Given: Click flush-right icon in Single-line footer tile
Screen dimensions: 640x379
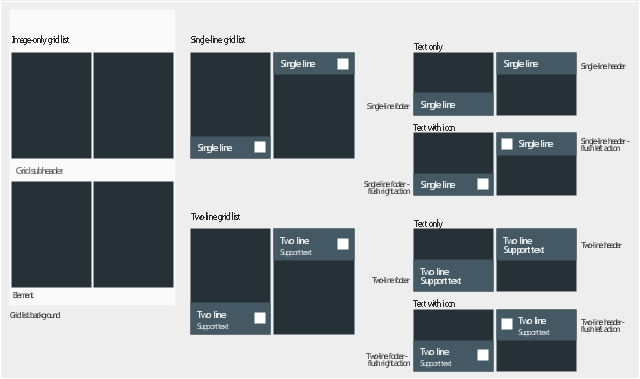Looking at the screenshot, I should pyautogui.click(x=483, y=184).
